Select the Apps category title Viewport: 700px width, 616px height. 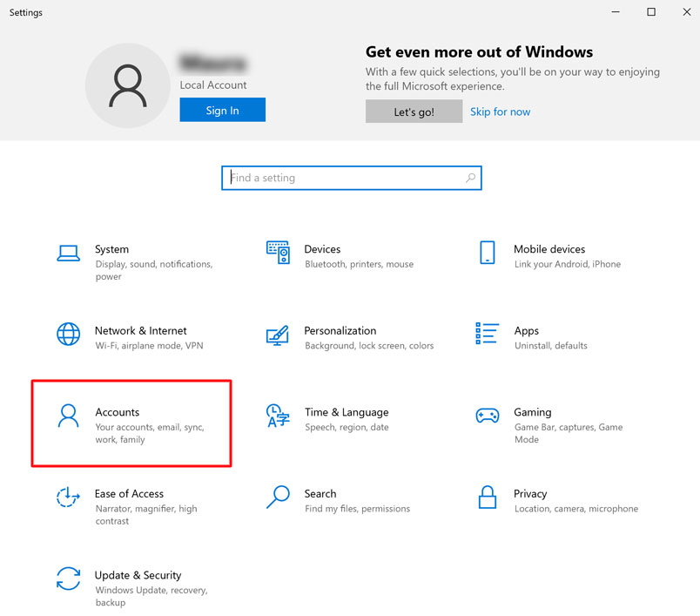coord(527,331)
